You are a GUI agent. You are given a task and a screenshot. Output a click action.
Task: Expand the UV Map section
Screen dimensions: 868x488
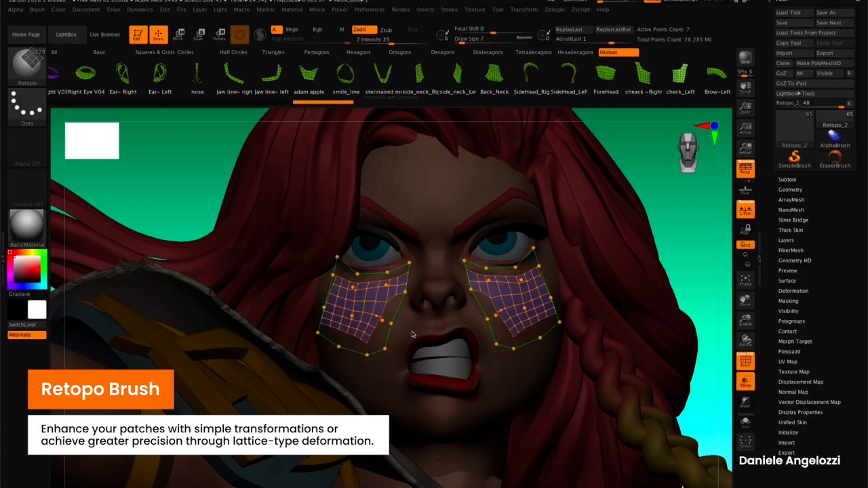(787, 362)
